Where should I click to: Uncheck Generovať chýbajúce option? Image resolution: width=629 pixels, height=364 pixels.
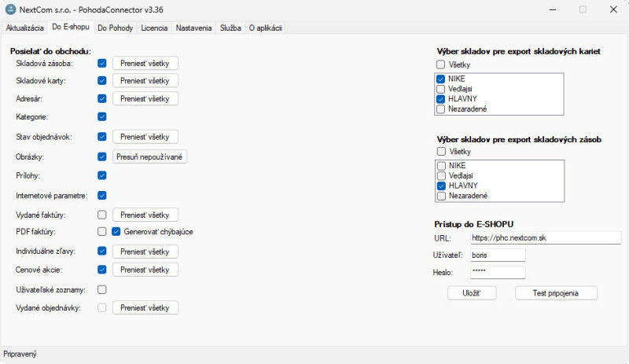click(116, 232)
